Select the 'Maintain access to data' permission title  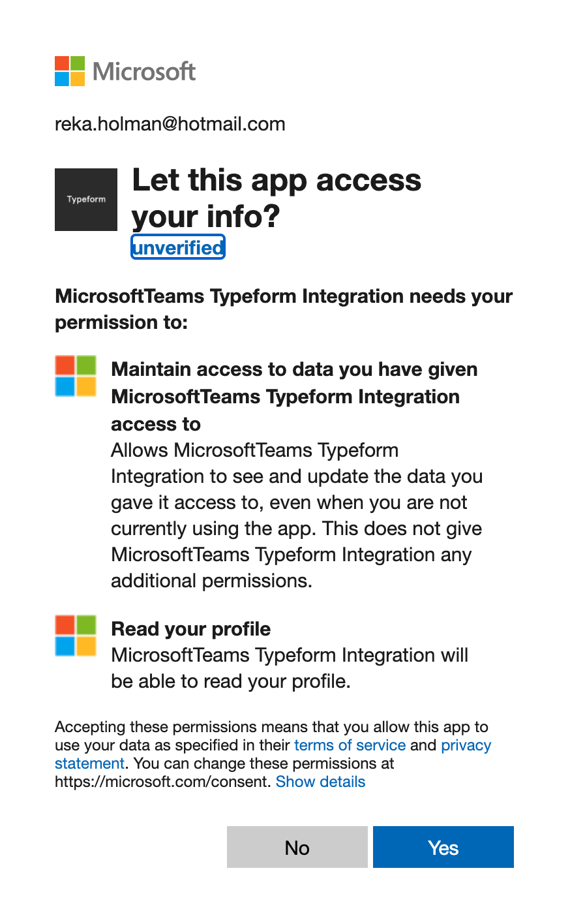click(x=295, y=397)
